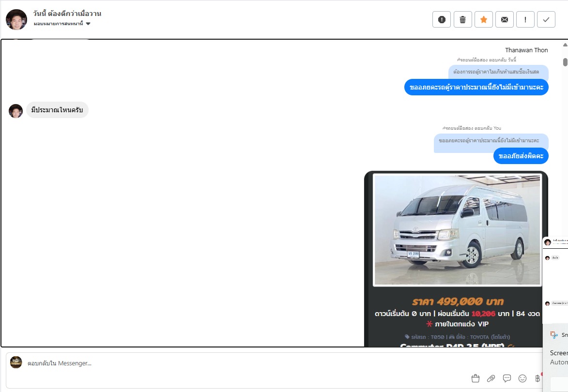Open the customer's profile picture in header
568x392 pixels.
(x=16, y=19)
